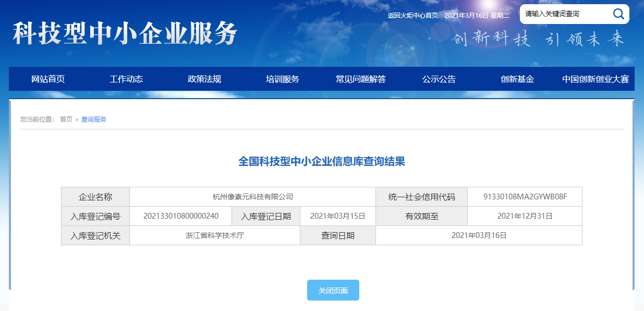The width and height of the screenshot is (644, 311).
Task: Open the 工作动态 menu item
Action: tap(126, 79)
